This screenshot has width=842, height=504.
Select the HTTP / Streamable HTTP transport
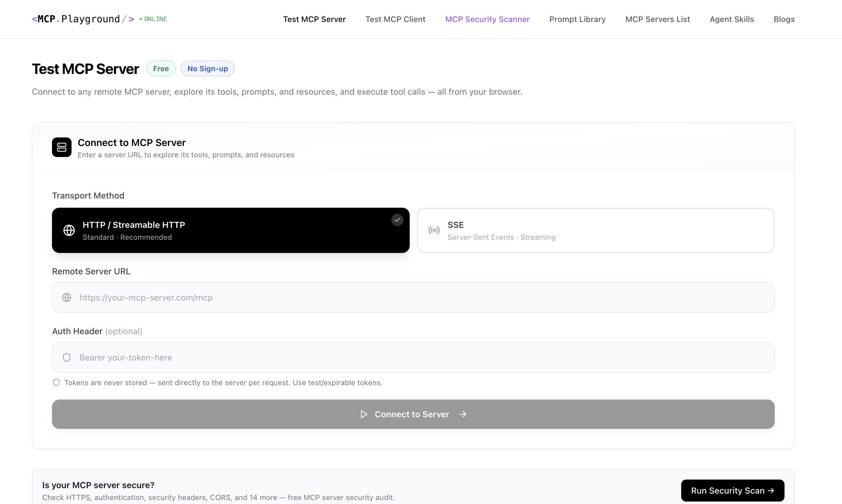[231, 230]
